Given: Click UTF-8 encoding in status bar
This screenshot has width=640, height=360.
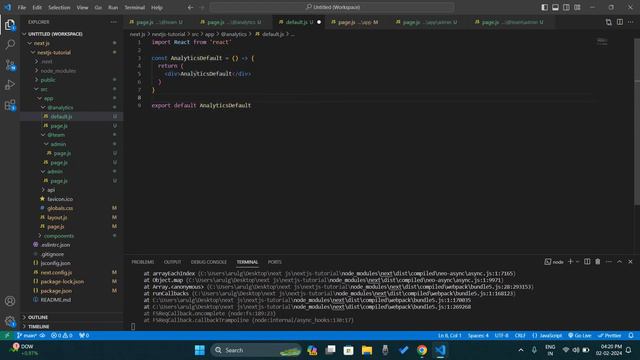Looking at the screenshot, I should (x=502, y=336).
